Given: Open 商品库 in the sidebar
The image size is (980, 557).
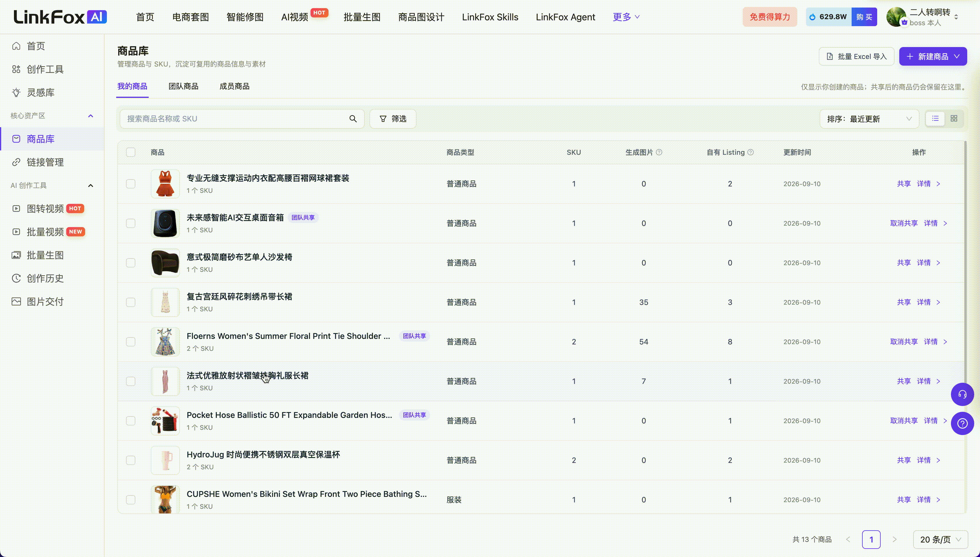Looking at the screenshot, I should (52, 139).
